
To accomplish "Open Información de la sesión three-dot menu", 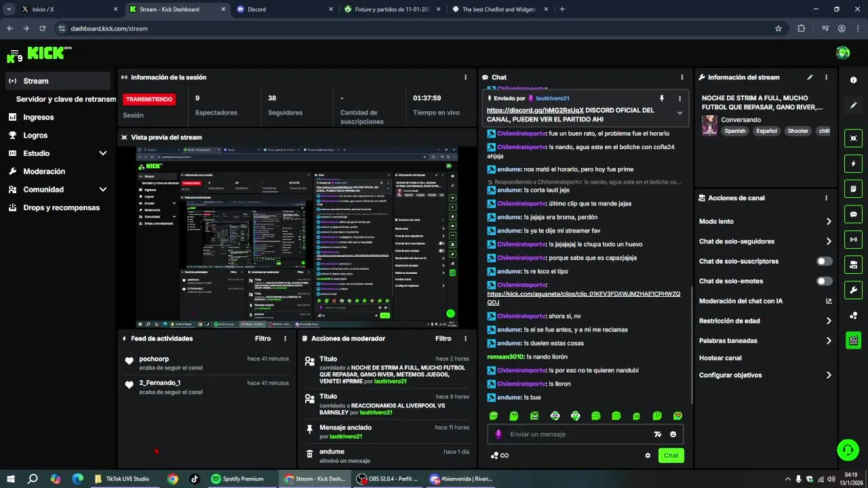I will pyautogui.click(x=465, y=77).
